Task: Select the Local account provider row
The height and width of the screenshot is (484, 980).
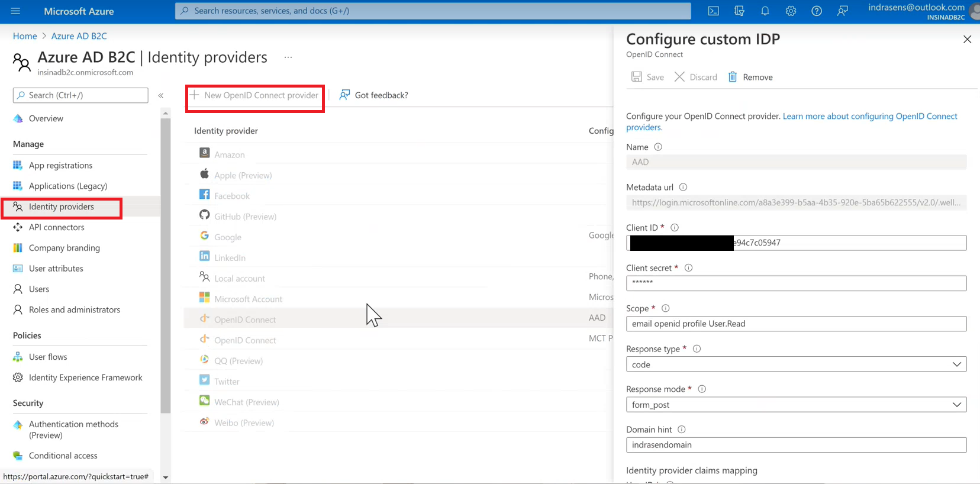Action: 398,278
